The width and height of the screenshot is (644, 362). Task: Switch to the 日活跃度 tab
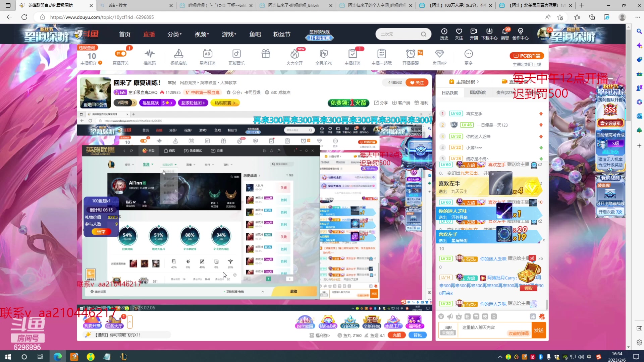point(450,93)
